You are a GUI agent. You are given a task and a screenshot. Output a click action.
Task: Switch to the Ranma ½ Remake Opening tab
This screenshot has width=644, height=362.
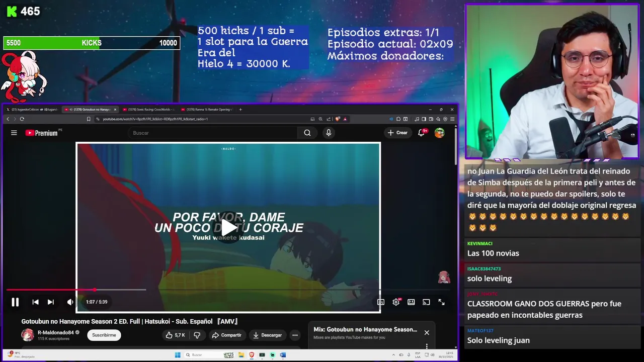[207, 109]
